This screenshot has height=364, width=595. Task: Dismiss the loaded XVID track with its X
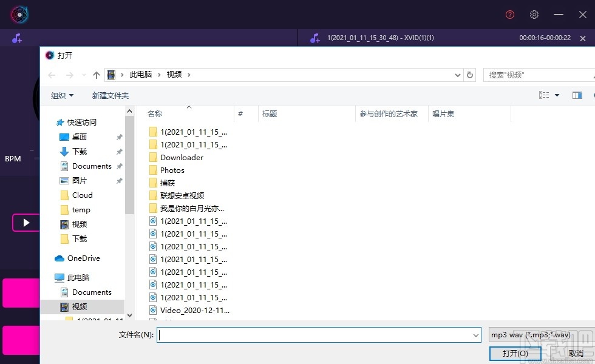pos(583,37)
